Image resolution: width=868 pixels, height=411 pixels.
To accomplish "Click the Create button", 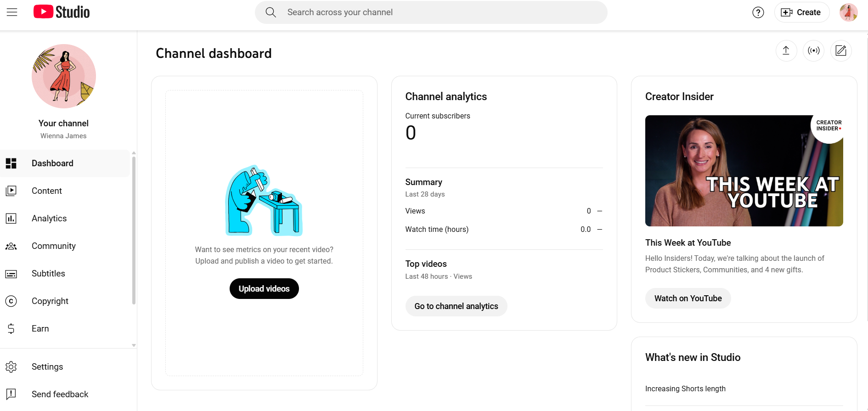I will click(x=801, y=12).
